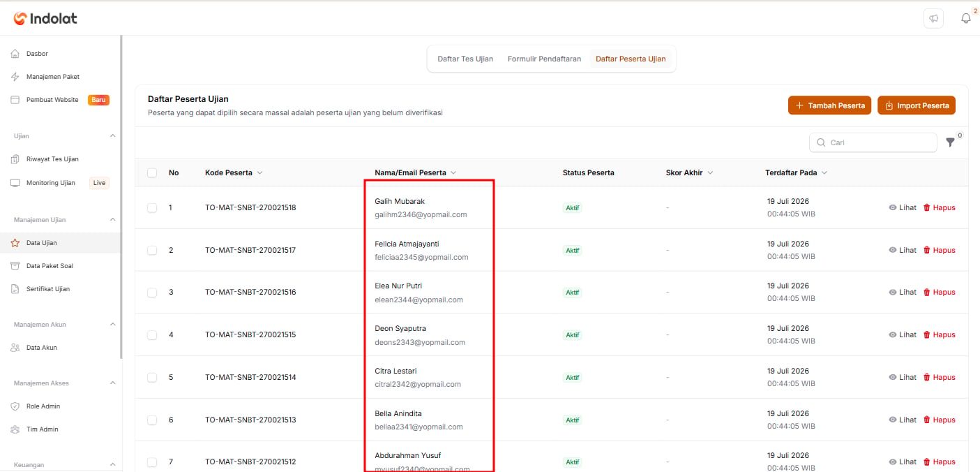Image resolution: width=980 pixels, height=472 pixels.
Task: Click Lihat for Deon Syaputra
Action: [x=903, y=335]
